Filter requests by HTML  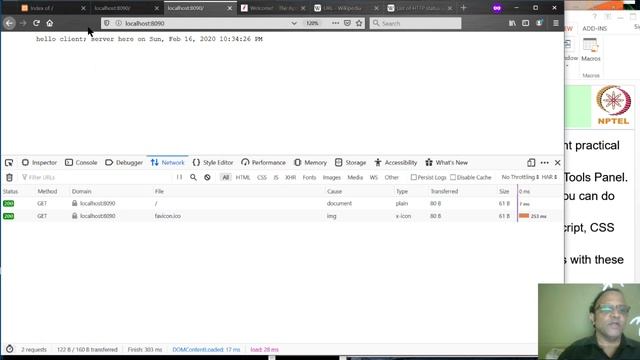(243, 177)
